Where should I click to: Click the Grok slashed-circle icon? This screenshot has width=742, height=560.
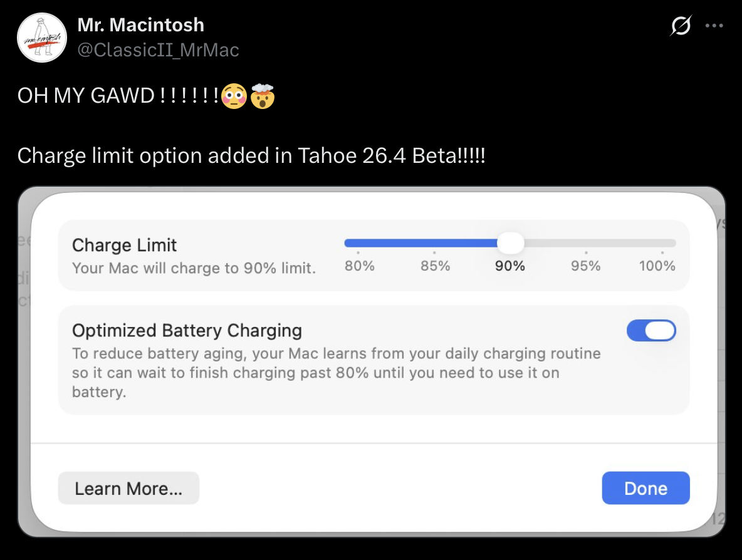pyautogui.click(x=681, y=26)
